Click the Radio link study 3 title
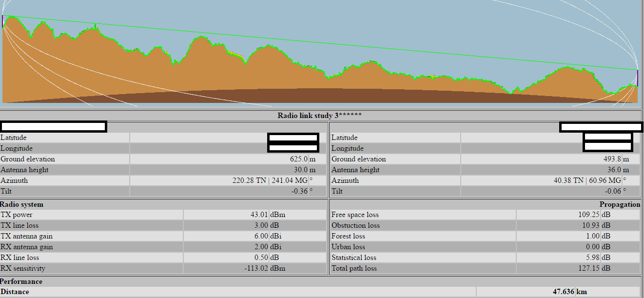This screenshot has width=644, height=298. (x=320, y=116)
